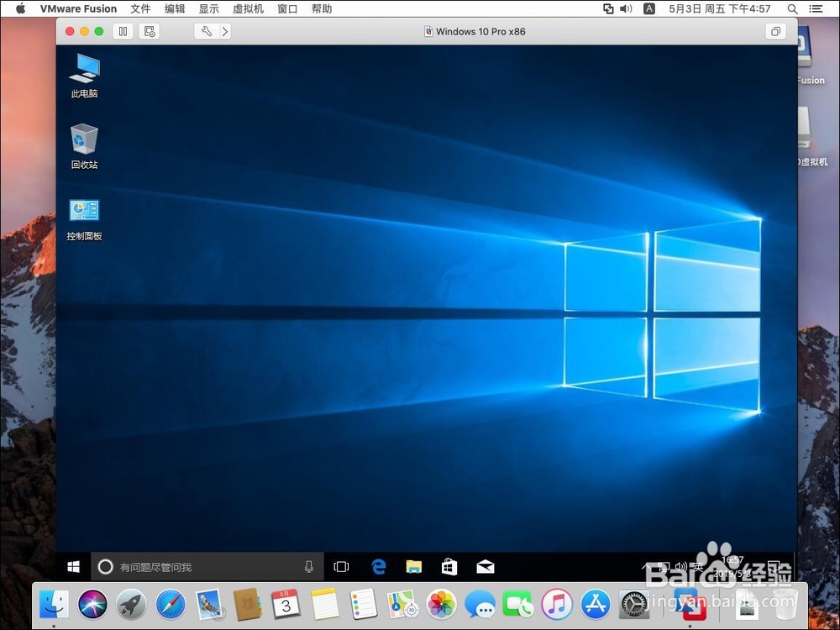
Task: Click the Windows taskbar volume icon
Action: pyautogui.click(x=681, y=566)
